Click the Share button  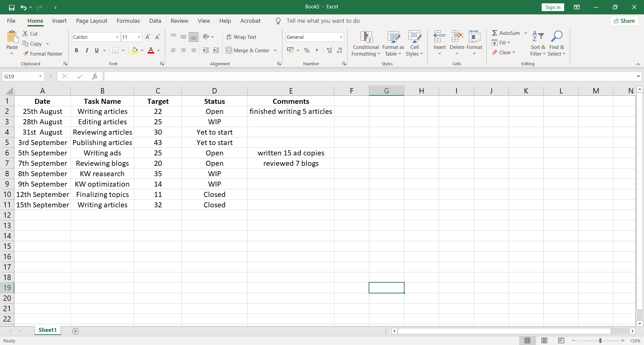click(x=624, y=21)
